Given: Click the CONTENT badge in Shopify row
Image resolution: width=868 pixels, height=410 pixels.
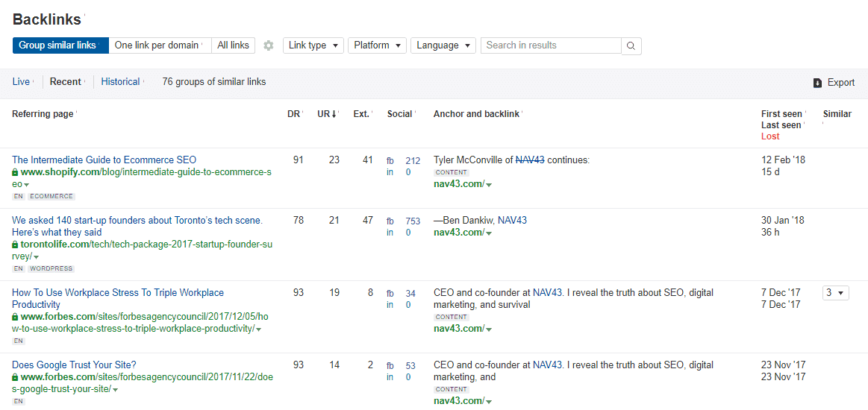Looking at the screenshot, I should pos(451,172).
